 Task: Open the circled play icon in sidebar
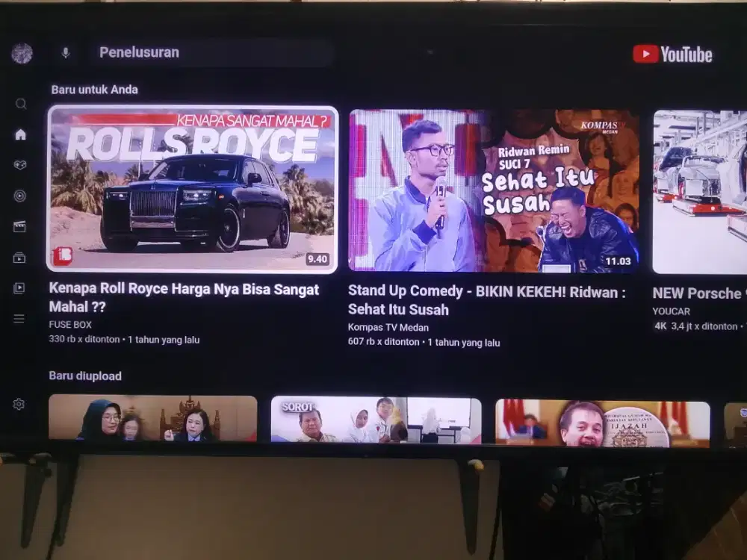tap(20, 196)
